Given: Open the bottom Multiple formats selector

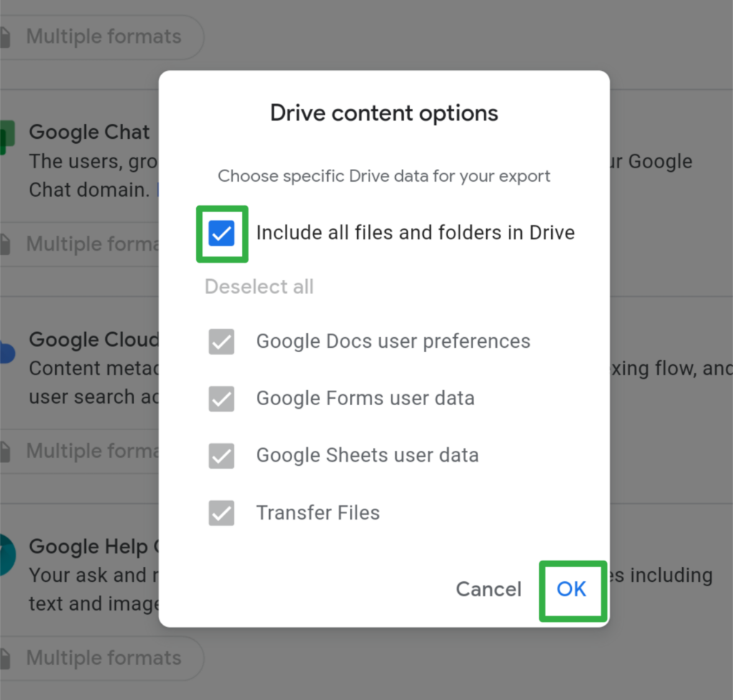Looking at the screenshot, I should click(x=102, y=657).
